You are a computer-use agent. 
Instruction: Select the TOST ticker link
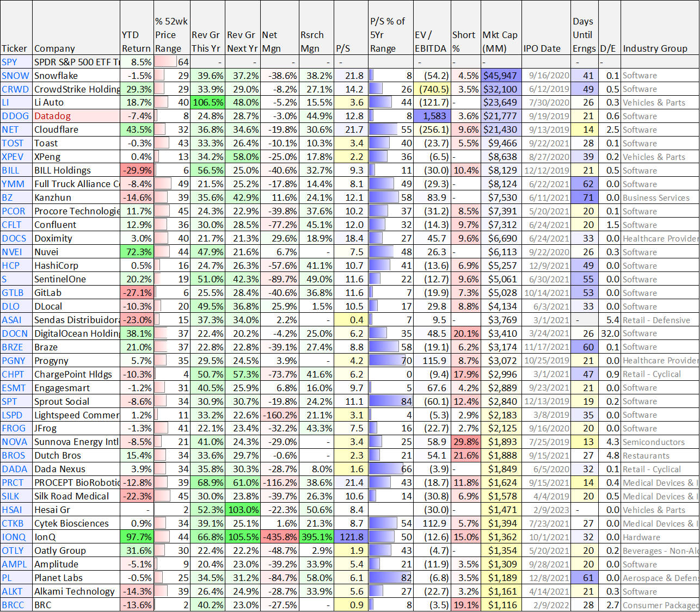click(x=13, y=143)
